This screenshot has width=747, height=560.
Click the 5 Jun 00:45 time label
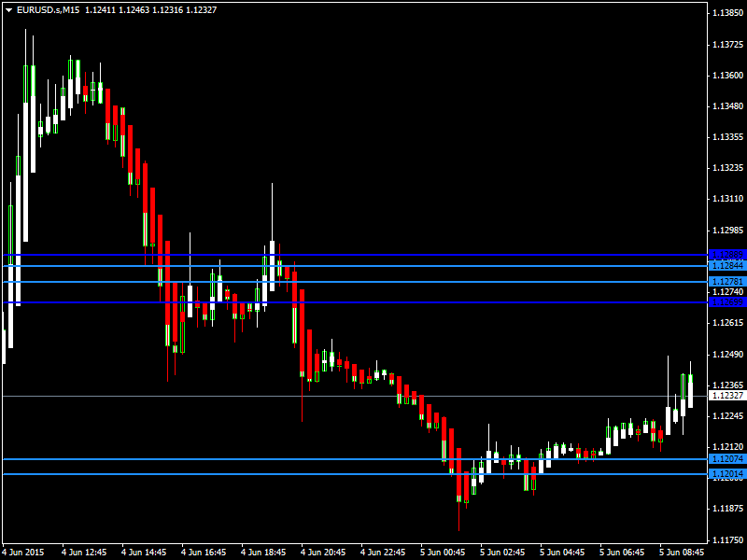point(444,552)
